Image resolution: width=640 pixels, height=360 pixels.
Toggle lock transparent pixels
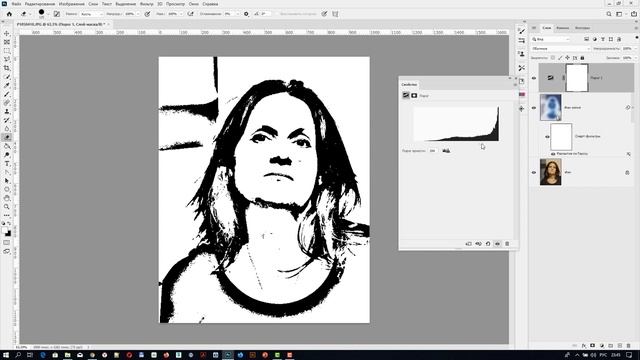553,58
